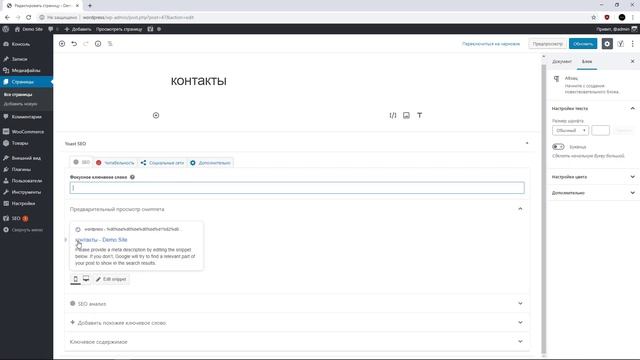Open the SEO menu in admin sidebar
640x360 pixels.
pyautogui.click(x=26, y=218)
